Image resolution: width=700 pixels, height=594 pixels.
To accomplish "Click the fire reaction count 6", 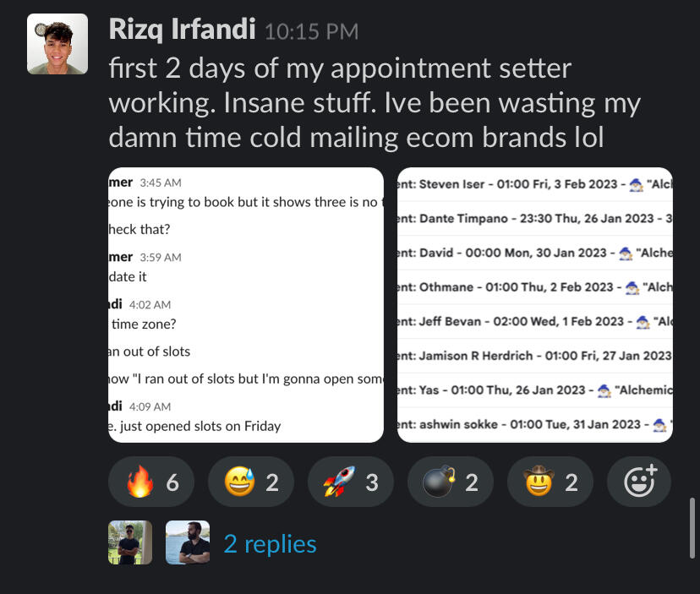I will (172, 482).
